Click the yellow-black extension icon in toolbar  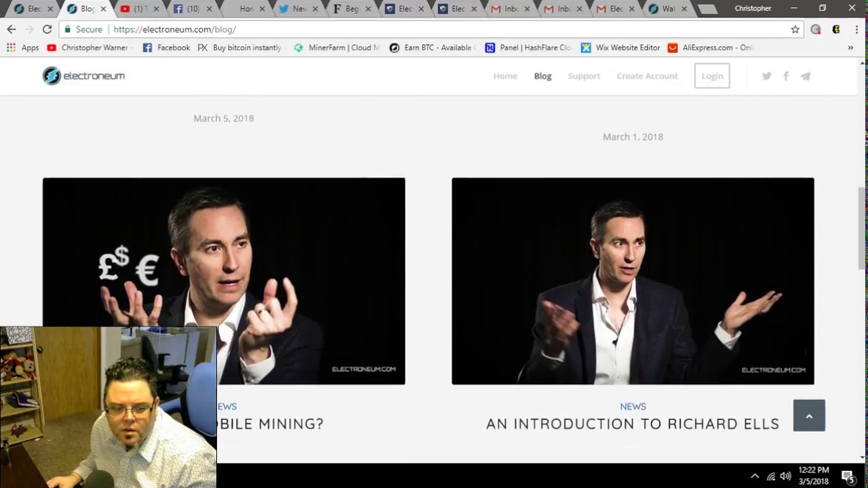[836, 29]
